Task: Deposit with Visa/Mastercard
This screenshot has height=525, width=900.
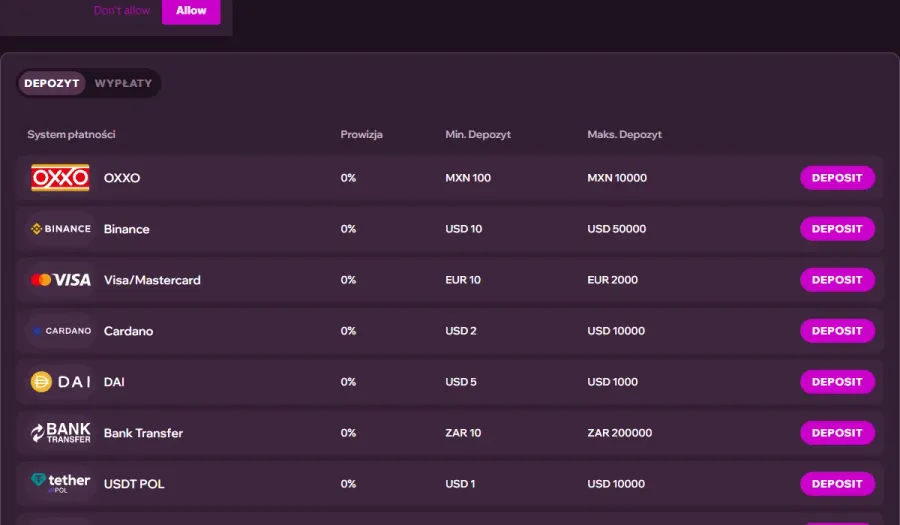Action: pos(837,280)
